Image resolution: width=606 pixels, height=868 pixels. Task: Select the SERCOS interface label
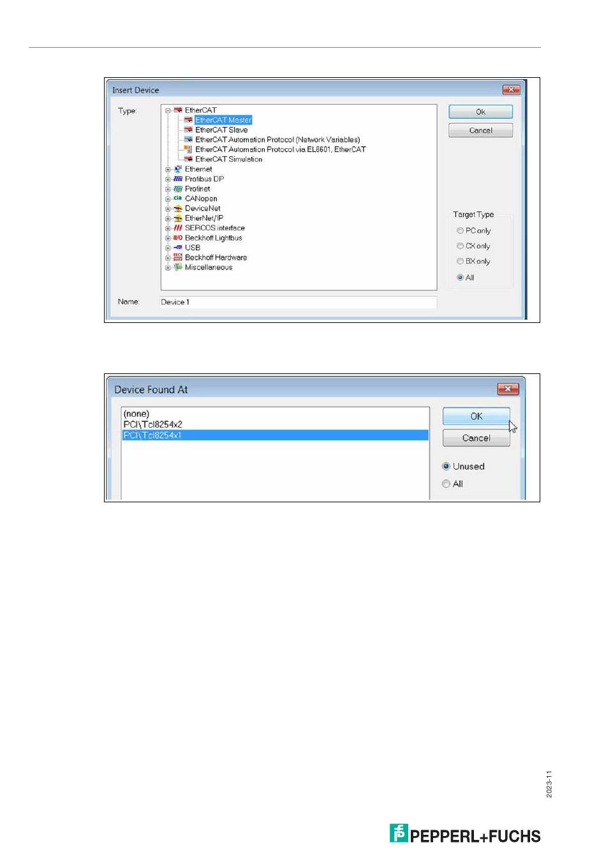pyautogui.click(x=215, y=228)
